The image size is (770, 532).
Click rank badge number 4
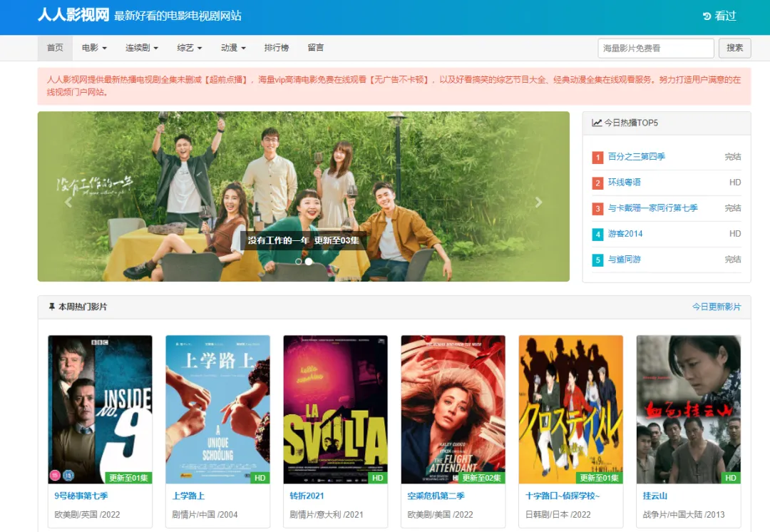597,235
